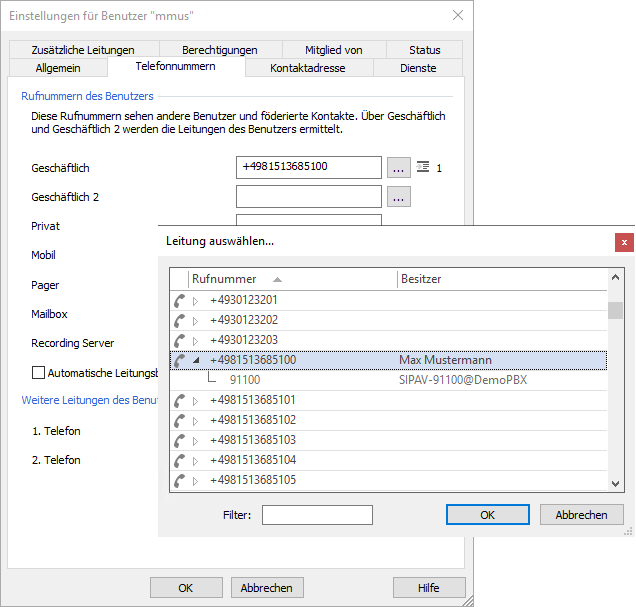The image size is (636, 607).
Task: Switch to the Kontaktadresse tab
Action: [308, 68]
